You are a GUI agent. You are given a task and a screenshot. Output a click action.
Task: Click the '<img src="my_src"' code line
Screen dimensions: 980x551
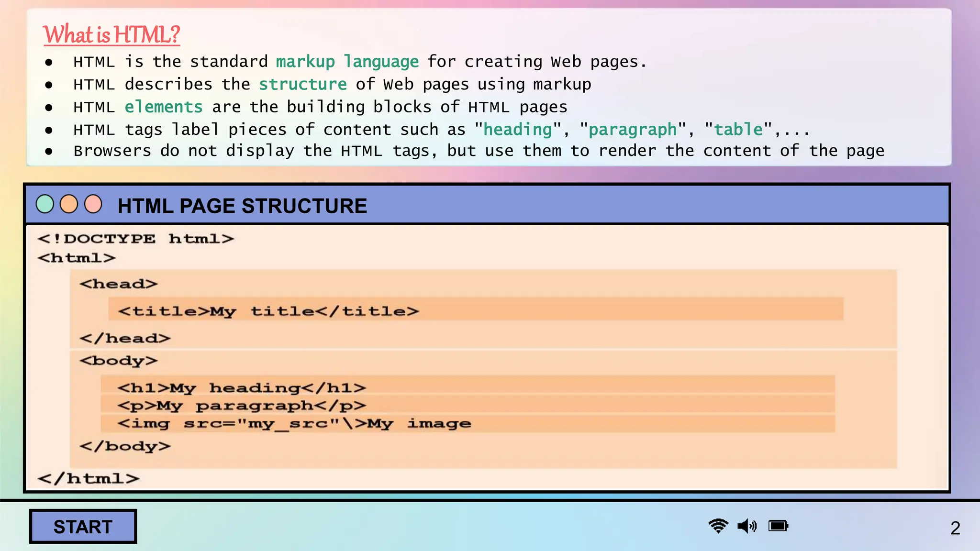tap(294, 424)
